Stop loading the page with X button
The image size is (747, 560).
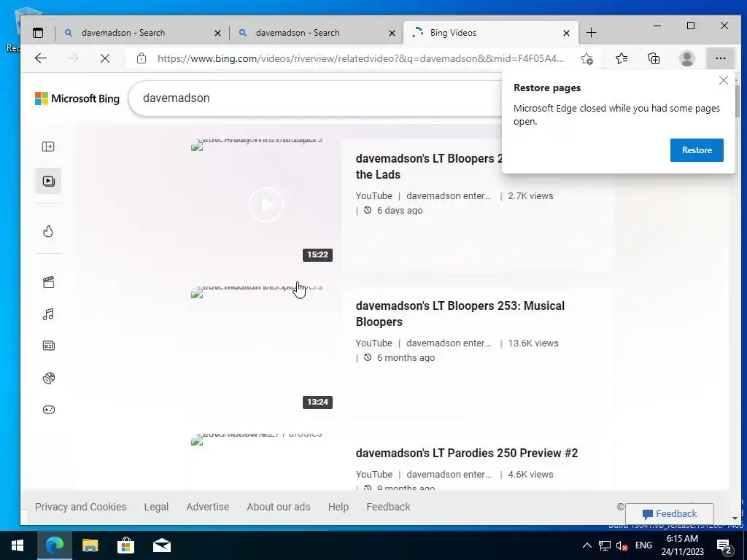pos(105,58)
